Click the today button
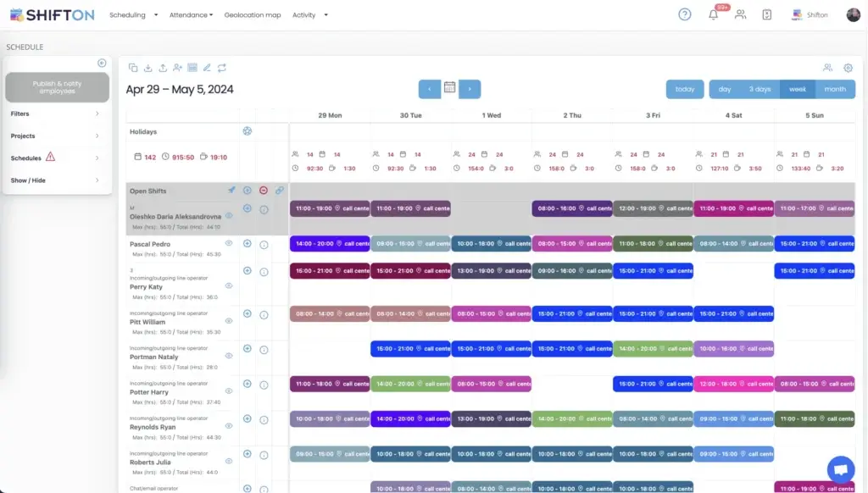The height and width of the screenshot is (493, 868). click(x=685, y=89)
